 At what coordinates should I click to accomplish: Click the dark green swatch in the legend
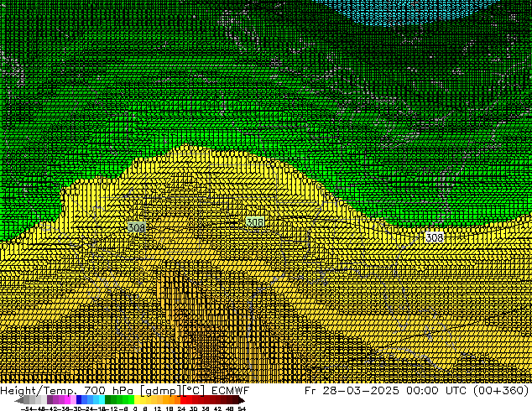click(108, 400)
